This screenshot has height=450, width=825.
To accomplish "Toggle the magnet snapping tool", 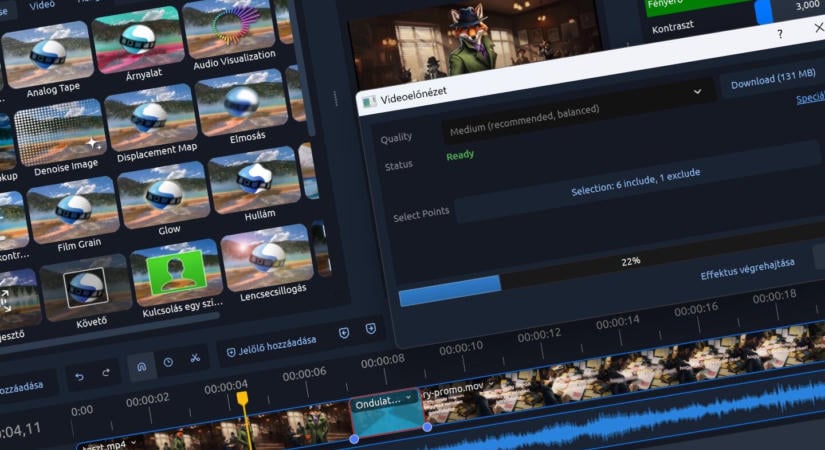I will [142, 367].
